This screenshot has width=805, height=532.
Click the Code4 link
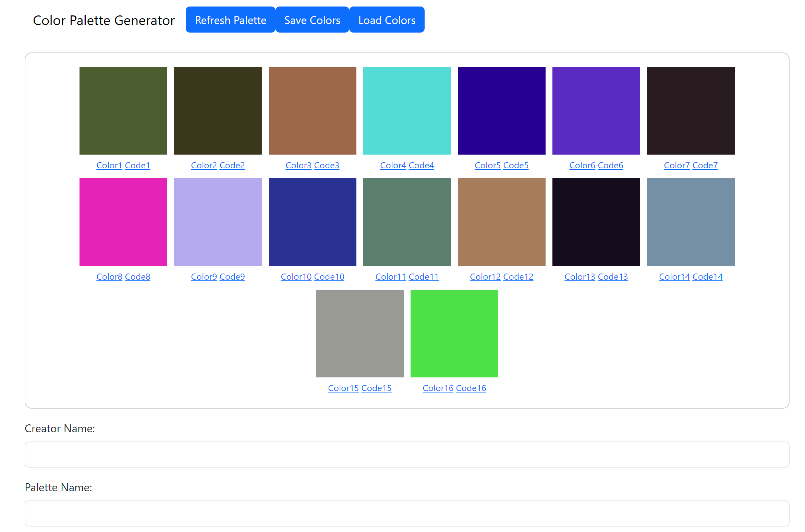point(421,165)
